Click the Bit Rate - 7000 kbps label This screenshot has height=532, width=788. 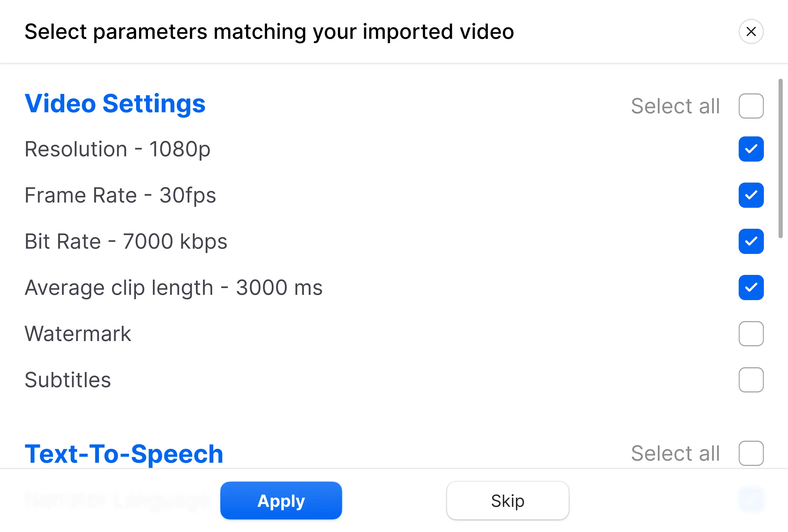pyautogui.click(x=126, y=241)
